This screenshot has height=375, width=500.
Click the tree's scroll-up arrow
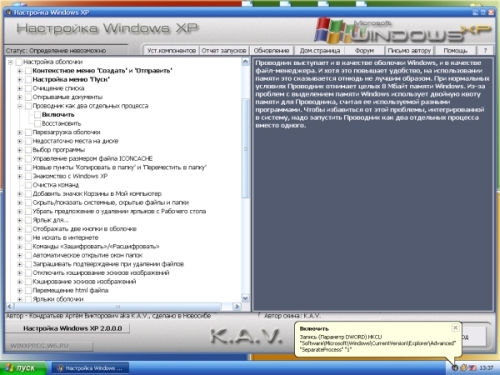tap(245, 62)
